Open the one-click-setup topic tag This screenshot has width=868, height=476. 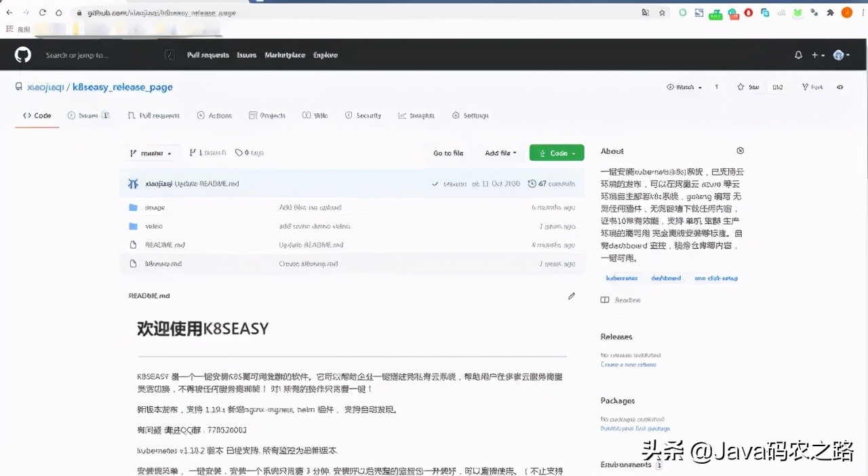pos(716,278)
